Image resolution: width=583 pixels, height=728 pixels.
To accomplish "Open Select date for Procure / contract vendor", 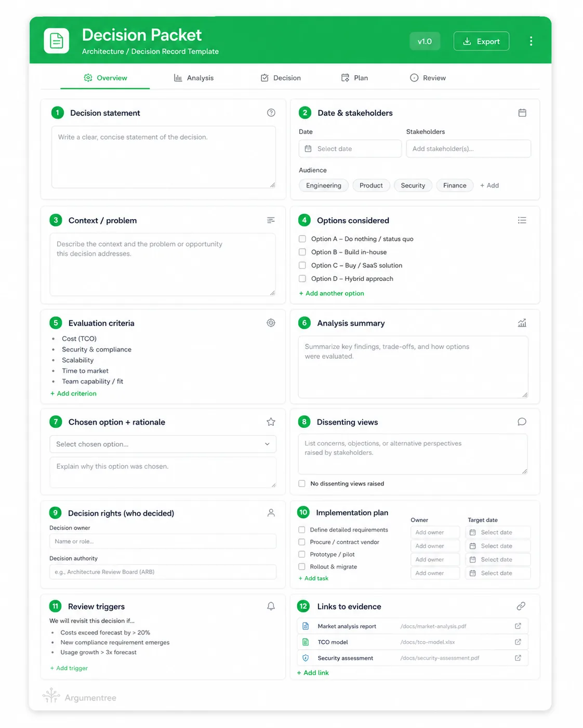I will coord(498,546).
